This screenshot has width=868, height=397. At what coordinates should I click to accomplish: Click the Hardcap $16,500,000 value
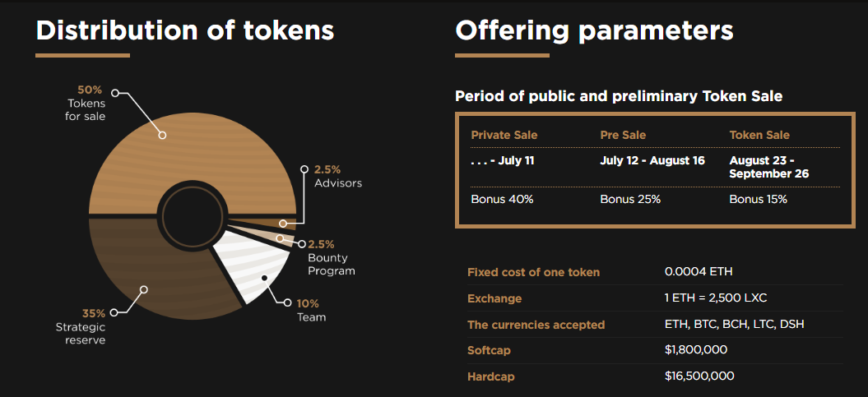pos(699,376)
